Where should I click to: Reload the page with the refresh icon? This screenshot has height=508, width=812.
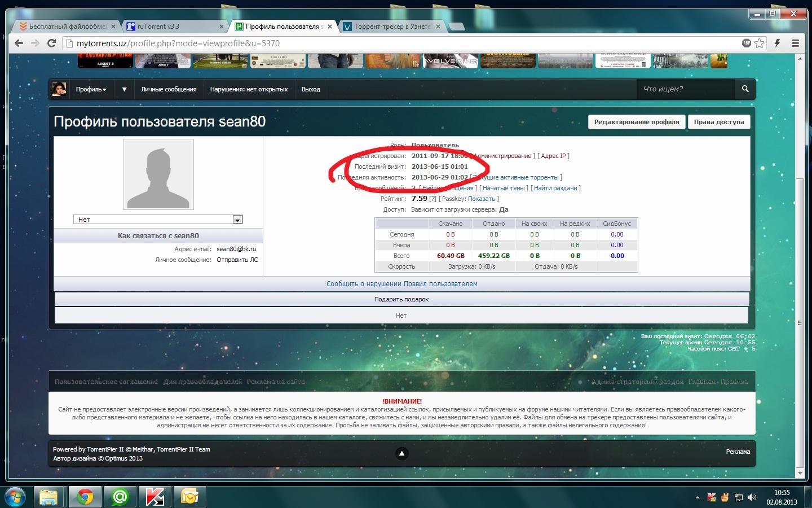coord(51,43)
